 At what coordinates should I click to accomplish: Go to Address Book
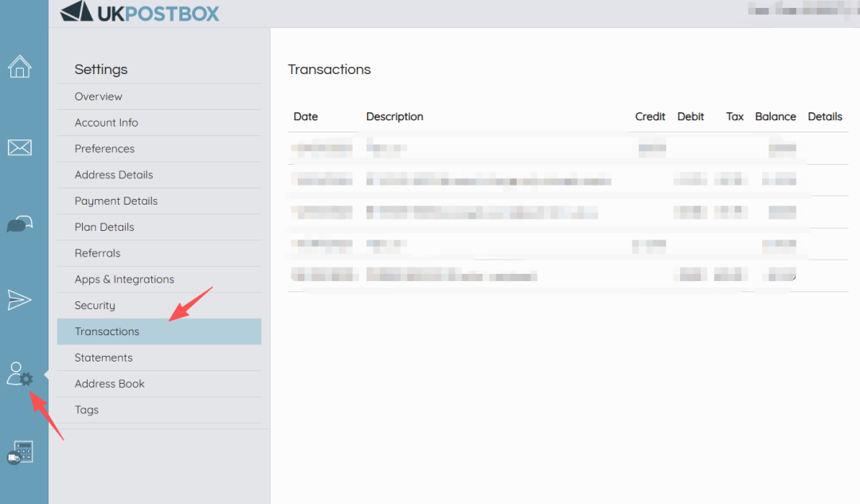tap(110, 384)
